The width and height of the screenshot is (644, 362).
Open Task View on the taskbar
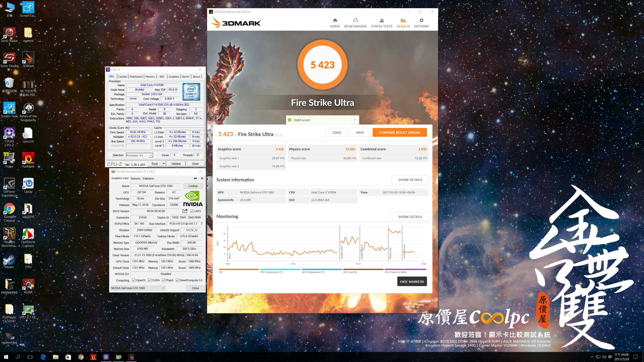pos(30,357)
